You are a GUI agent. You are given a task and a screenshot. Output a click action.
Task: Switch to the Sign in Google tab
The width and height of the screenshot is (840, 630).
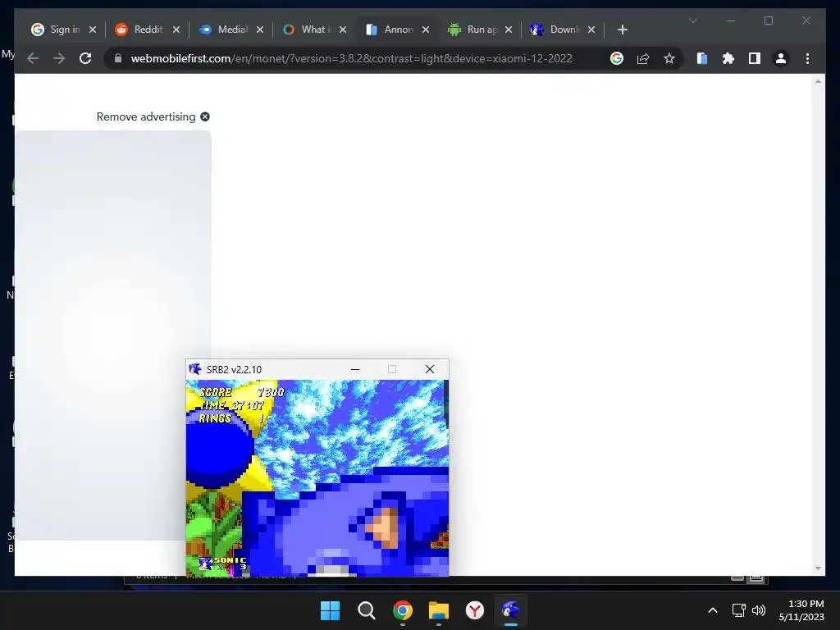[x=56, y=30]
